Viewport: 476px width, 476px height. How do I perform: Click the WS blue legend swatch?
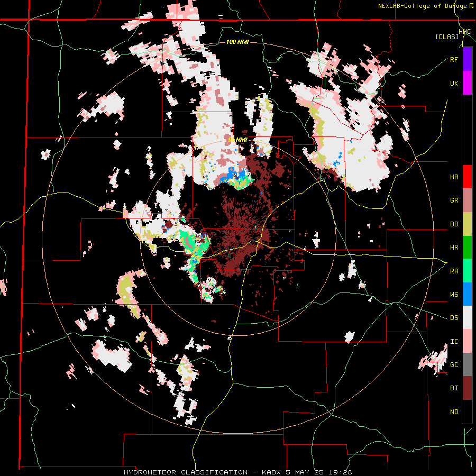click(467, 294)
